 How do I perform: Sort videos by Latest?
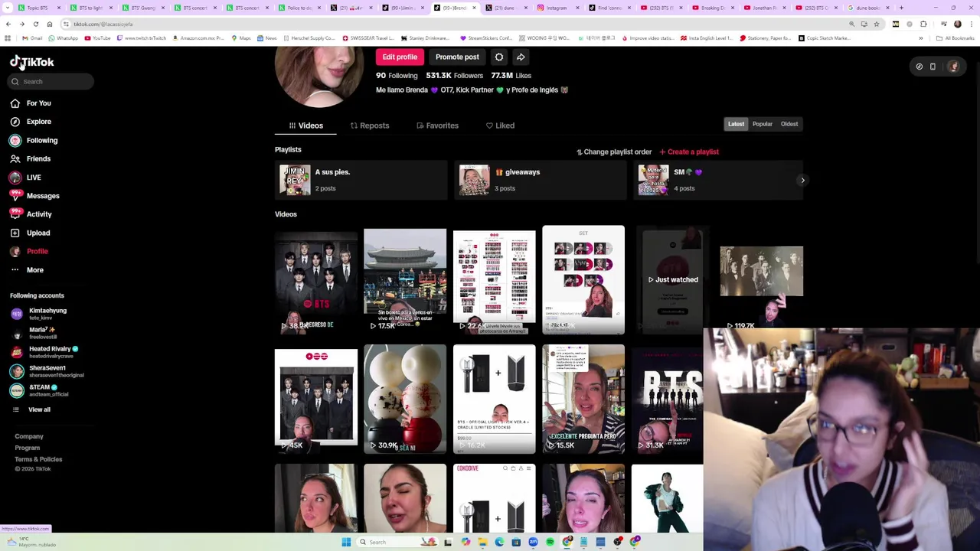click(x=736, y=124)
